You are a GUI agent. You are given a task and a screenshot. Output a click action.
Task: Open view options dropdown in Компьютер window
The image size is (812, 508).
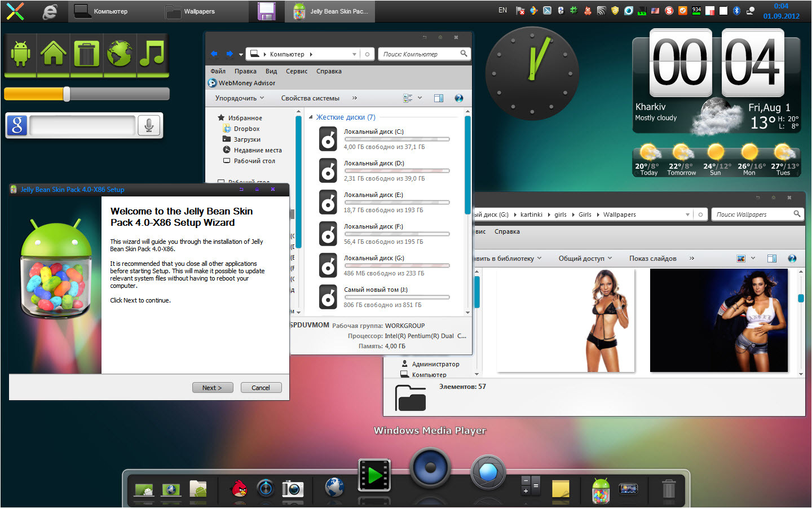pyautogui.click(x=420, y=98)
